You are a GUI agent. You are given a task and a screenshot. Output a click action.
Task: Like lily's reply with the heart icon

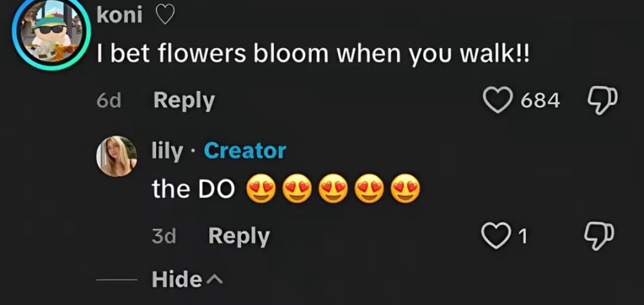(496, 236)
